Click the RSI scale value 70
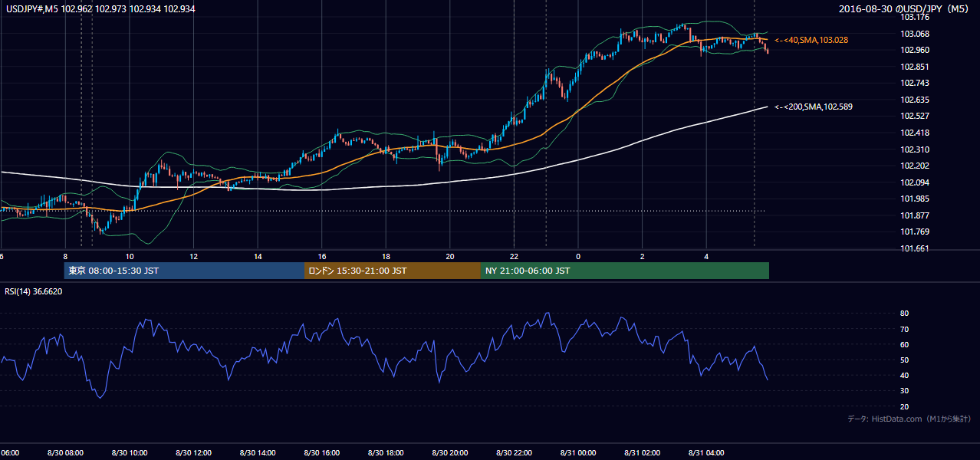The width and height of the screenshot is (980, 460). point(905,330)
